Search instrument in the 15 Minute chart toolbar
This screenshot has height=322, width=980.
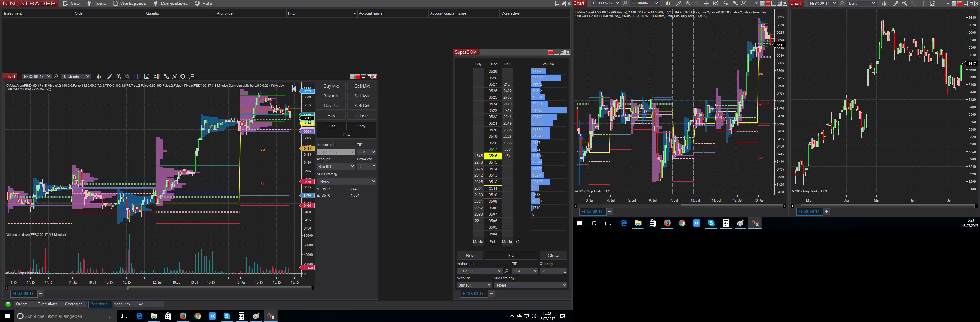pyautogui.click(x=56, y=76)
